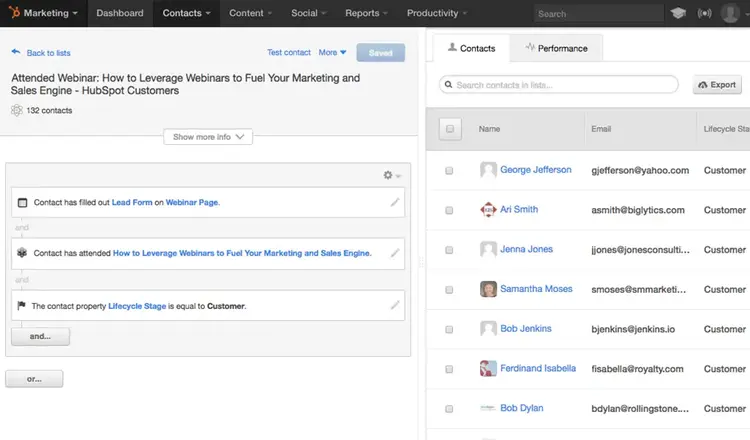Click the form icon in first criterion

tap(22, 203)
